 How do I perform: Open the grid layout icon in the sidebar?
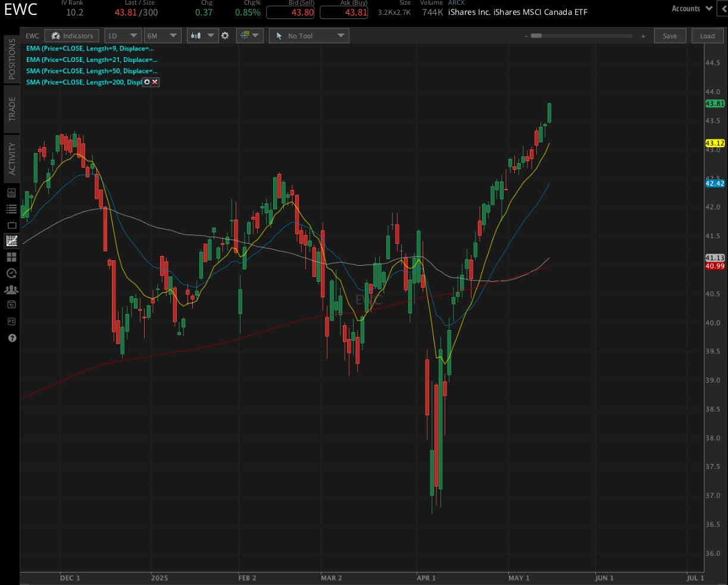pos(11,257)
